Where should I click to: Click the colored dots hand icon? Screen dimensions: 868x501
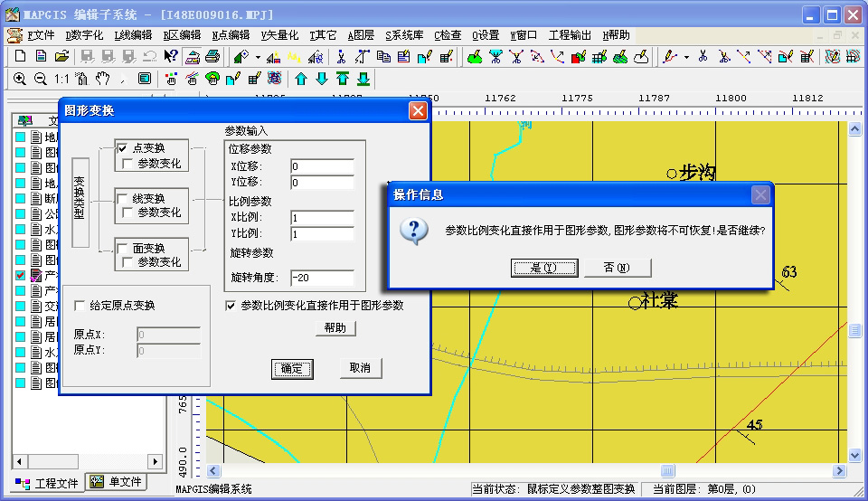171,80
